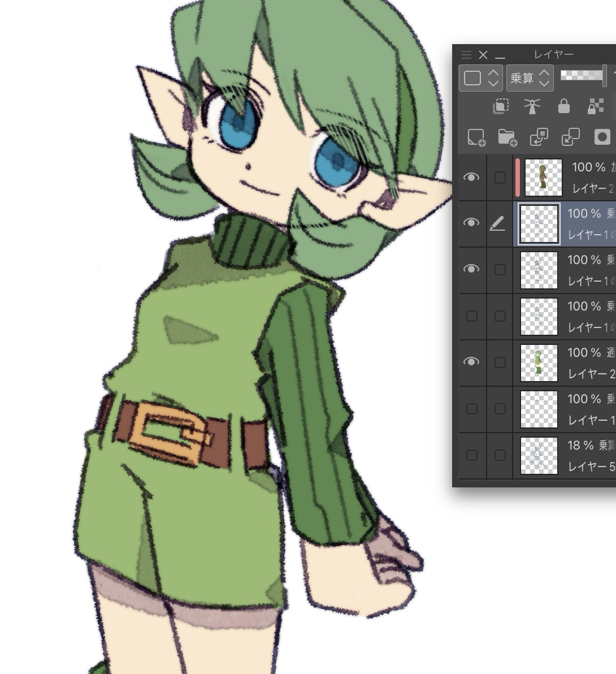Open the layer panel hamburger menu
This screenshot has width=616, height=674.
466,55
